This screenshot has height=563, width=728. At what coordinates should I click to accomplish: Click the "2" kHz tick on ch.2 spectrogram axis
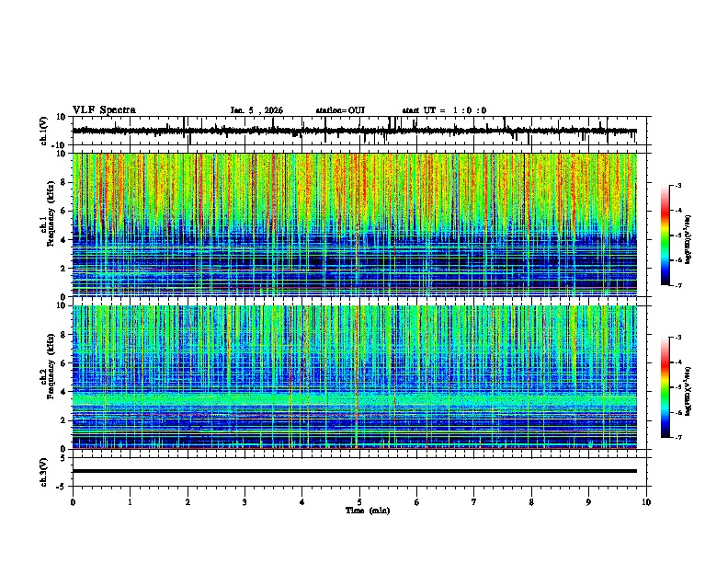tap(63, 420)
